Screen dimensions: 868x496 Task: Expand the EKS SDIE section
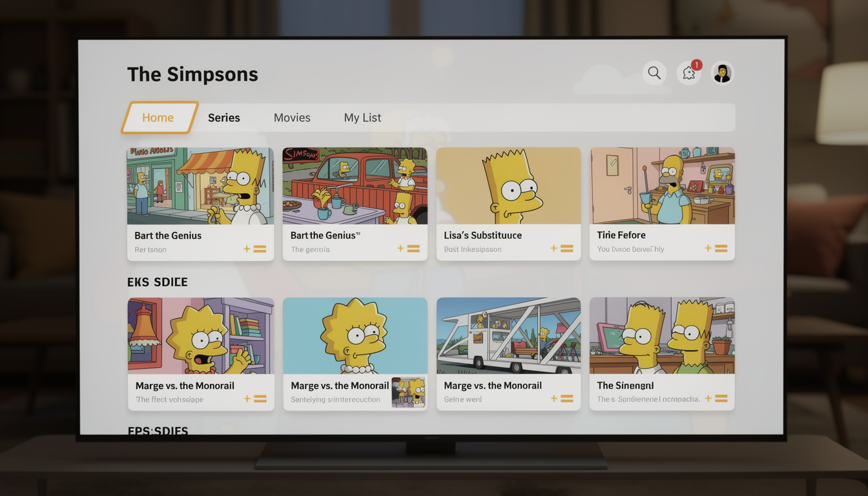coord(157,282)
